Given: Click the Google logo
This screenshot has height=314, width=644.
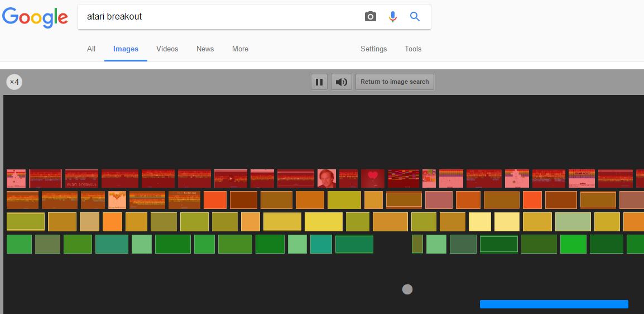Looking at the screenshot, I should click(x=35, y=17).
